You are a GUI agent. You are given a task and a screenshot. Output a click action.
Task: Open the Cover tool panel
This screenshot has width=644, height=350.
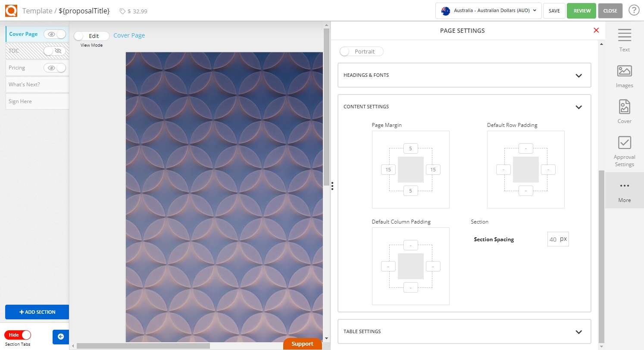(x=624, y=111)
